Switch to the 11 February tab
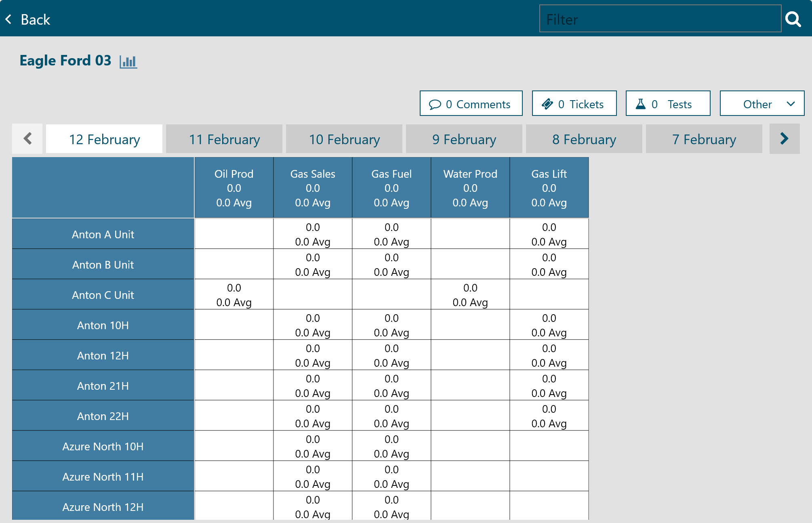 pyautogui.click(x=224, y=139)
